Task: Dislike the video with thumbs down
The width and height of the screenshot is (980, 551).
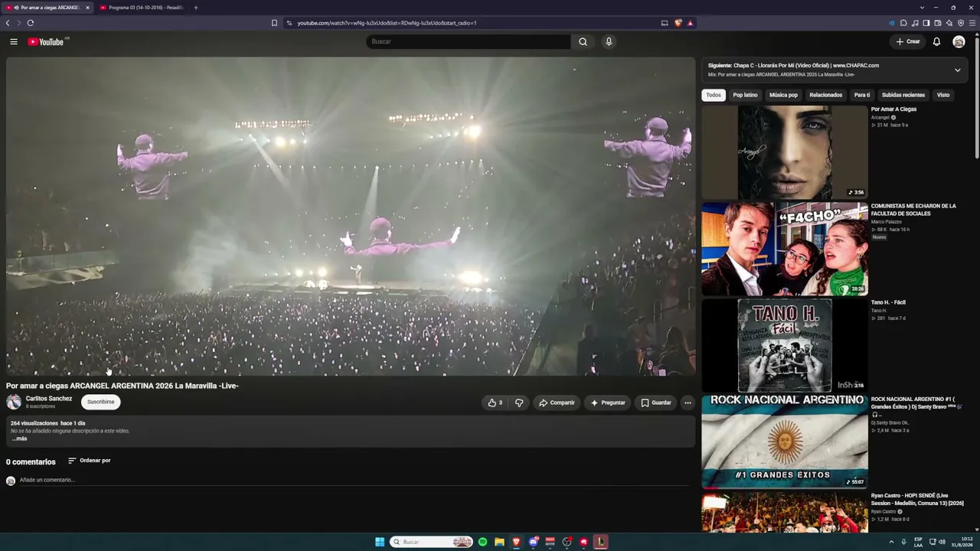Action: [x=519, y=403]
